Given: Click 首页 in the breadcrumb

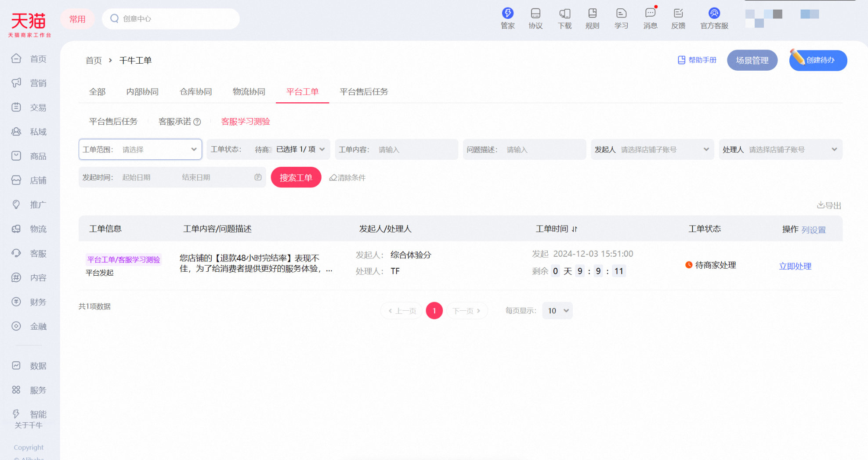Looking at the screenshot, I should click(94, 61).
